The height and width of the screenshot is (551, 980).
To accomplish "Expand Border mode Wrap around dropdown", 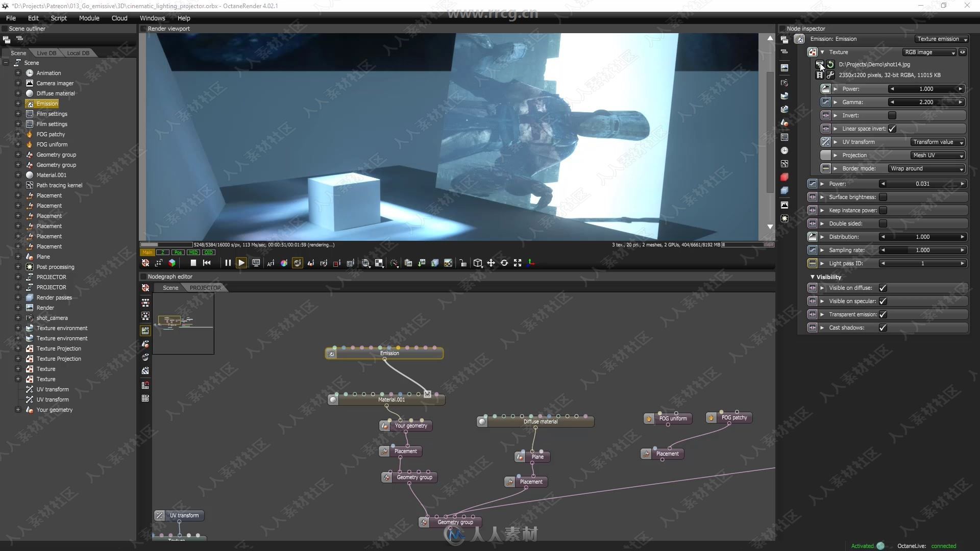I will (962, 168).
